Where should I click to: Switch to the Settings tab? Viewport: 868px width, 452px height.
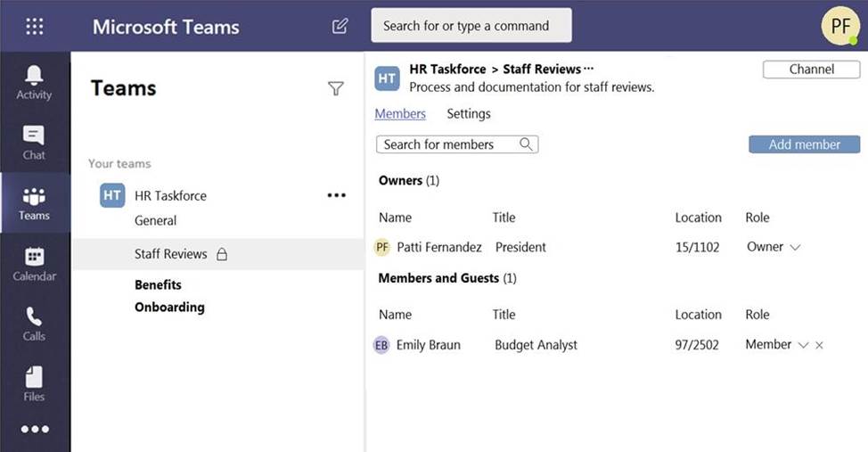click(x=469, y=113)
